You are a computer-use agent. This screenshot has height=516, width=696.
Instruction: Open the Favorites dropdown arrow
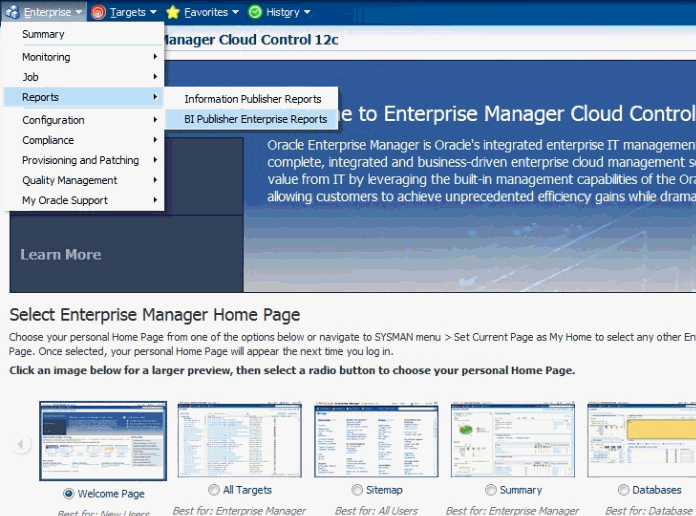235,12
